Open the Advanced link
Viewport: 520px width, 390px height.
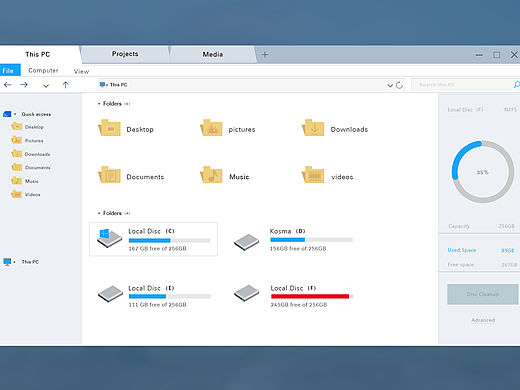483,320
